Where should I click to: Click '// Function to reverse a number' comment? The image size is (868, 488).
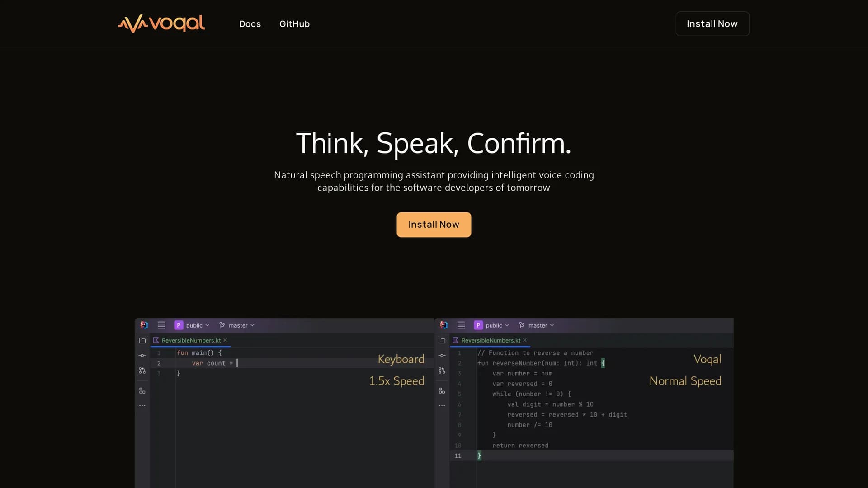[x=536, y=353]
